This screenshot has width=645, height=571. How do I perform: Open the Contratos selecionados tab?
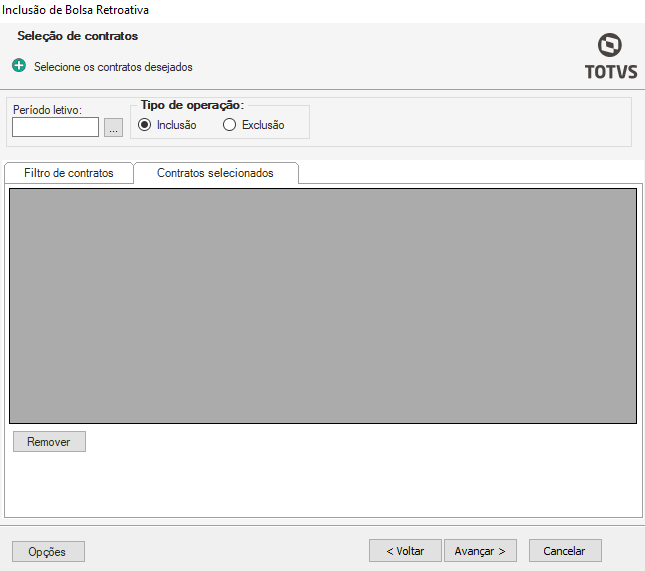pyautogui.click(x=215, y=173)
